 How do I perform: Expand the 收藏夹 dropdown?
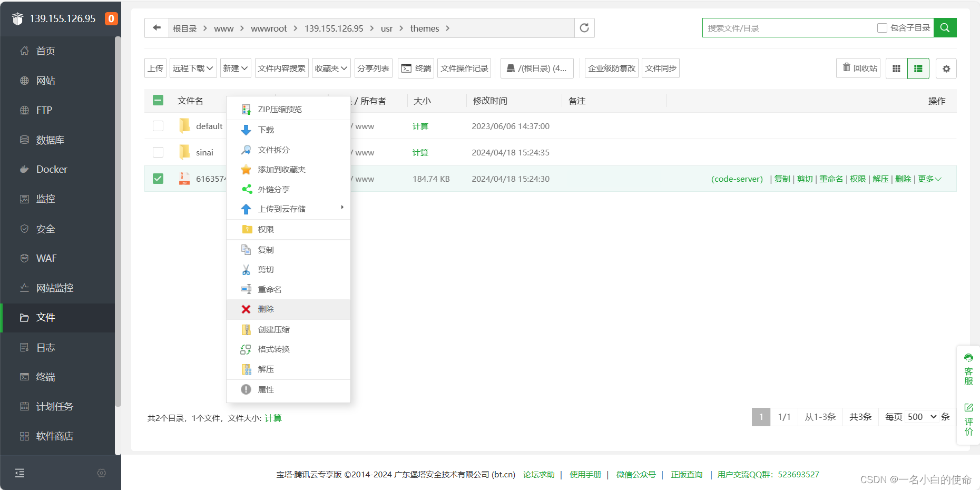coord(331,68)
